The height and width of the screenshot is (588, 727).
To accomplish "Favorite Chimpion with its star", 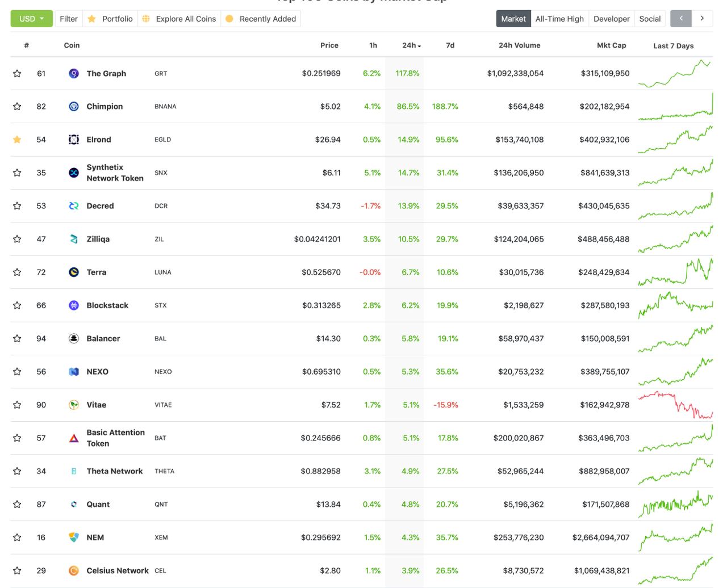I will pyautogui.click(x=17, y=106).
